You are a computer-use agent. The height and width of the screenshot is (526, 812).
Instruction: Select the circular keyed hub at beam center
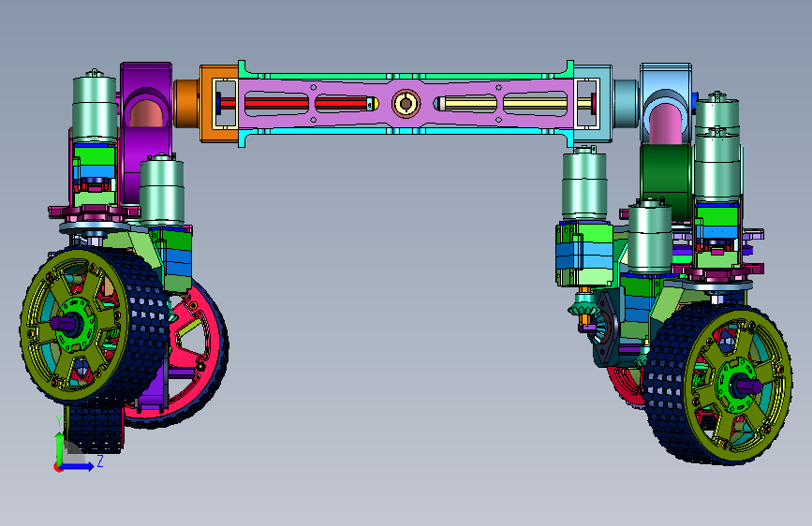point(406,104)
